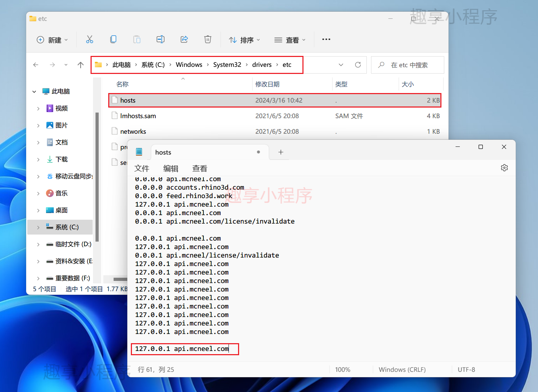The width and height of the screenshot is (538, 392).
Task: Select 音乐 in navigation pane
Action: click(61, 194)
